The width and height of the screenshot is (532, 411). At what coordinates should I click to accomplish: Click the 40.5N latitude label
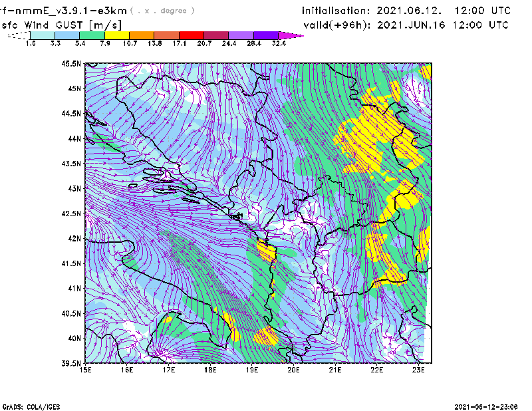(x=72, y=313)
